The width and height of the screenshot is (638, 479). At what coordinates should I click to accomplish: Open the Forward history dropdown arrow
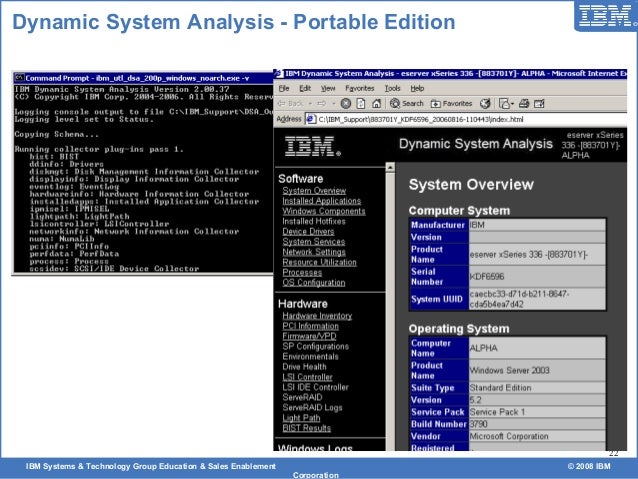coord(333,104)
